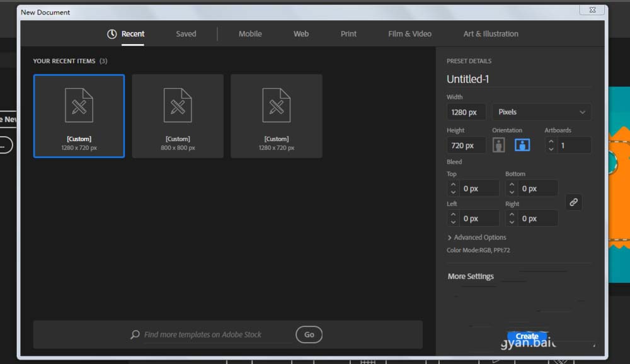
Task: Open the Pixels units dropdown
Action: [541, 112]
